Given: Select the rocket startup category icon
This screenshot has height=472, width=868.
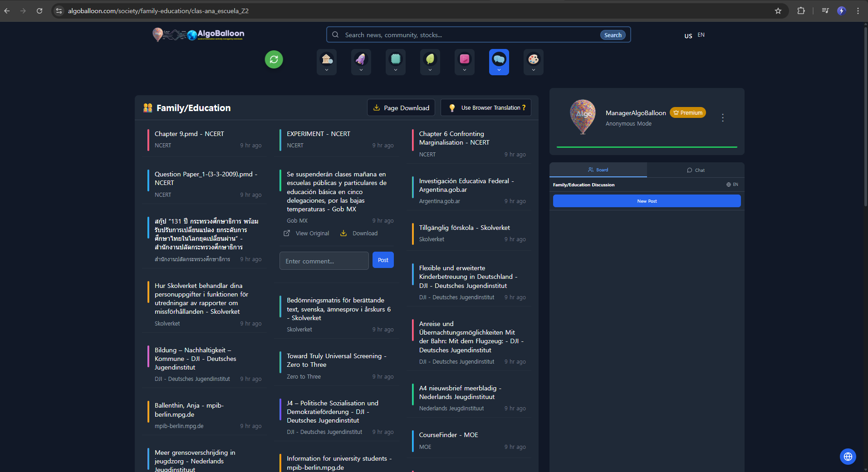Looking at the screenshot, I should [x=361, y=59].
